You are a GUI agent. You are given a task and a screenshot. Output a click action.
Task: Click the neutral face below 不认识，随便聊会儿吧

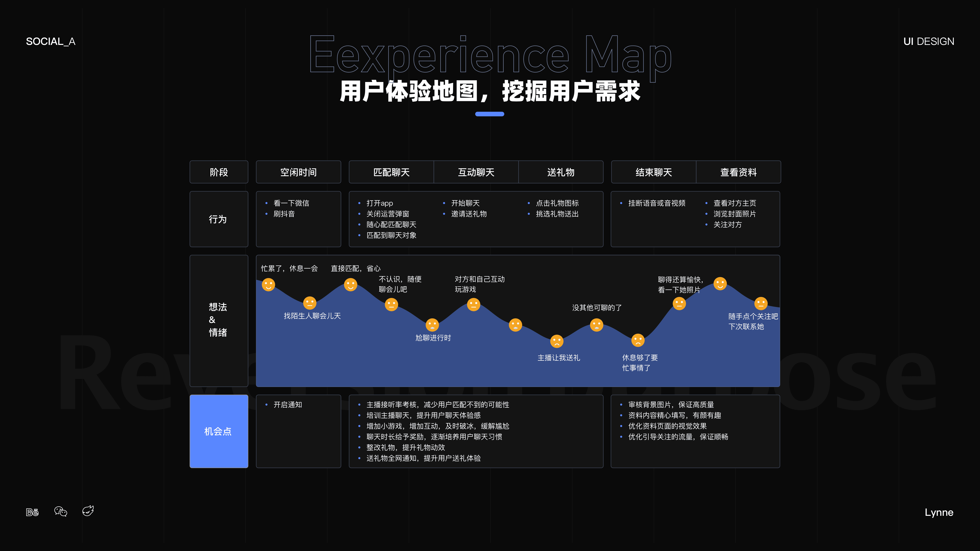click(391, 304)
